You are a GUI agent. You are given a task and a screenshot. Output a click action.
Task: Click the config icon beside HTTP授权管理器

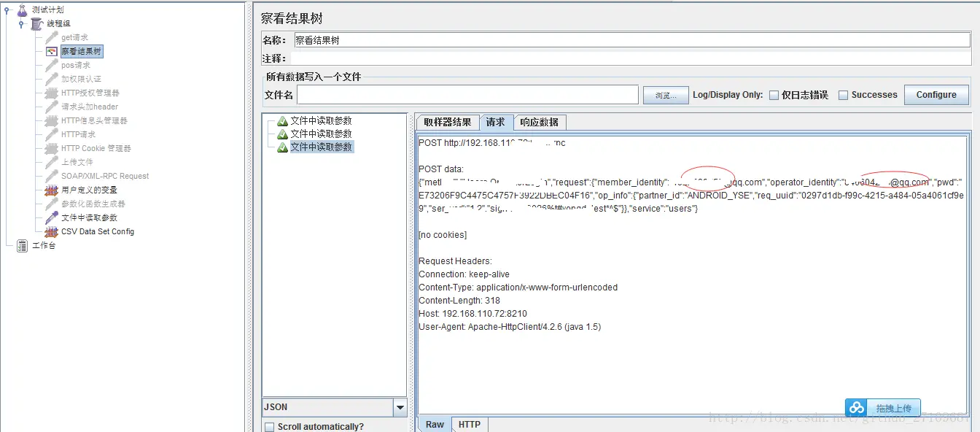click(52, 93)
